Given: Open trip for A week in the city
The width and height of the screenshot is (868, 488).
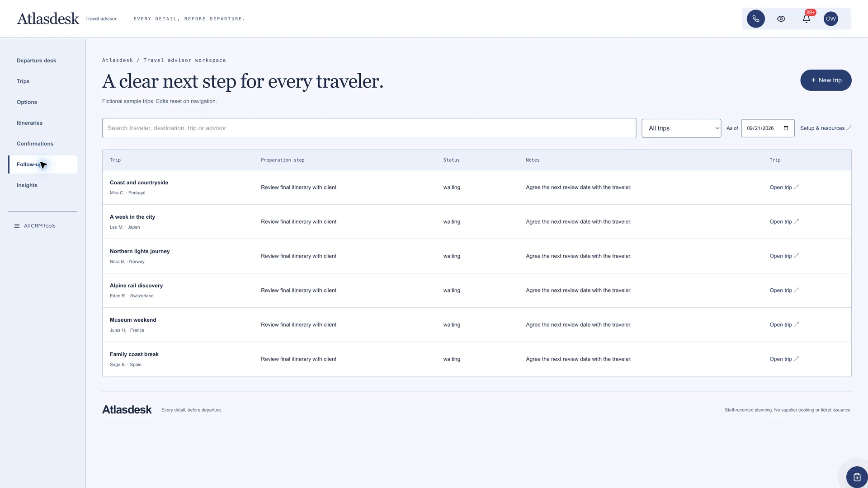Looking at the screenshot, I should [784, 222].
